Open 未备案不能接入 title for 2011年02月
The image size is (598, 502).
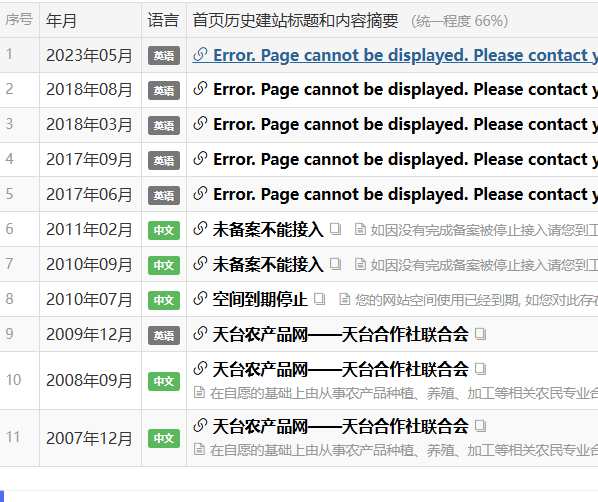point(268,230)
